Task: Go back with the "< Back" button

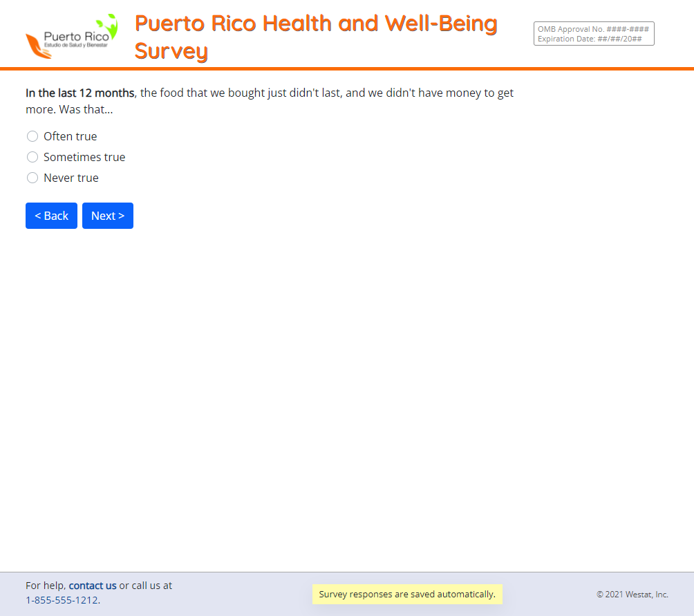Action: tap(51, 216)
